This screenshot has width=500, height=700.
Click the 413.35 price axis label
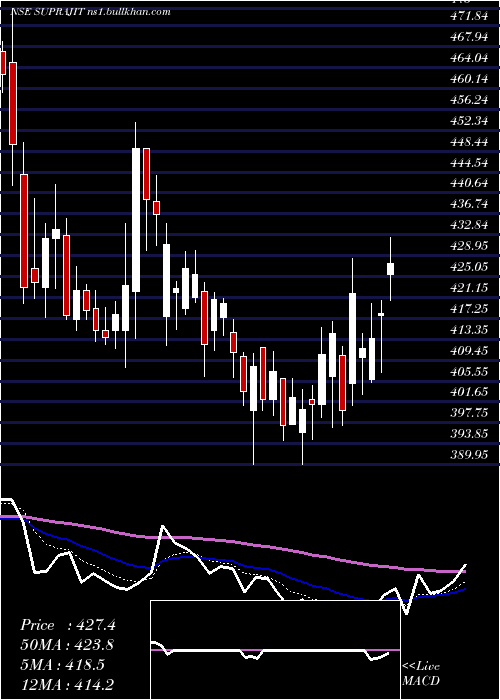(469, 330)
